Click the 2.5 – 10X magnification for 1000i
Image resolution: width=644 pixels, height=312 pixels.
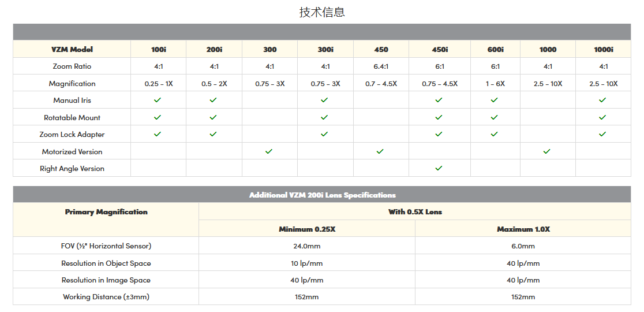603,84
